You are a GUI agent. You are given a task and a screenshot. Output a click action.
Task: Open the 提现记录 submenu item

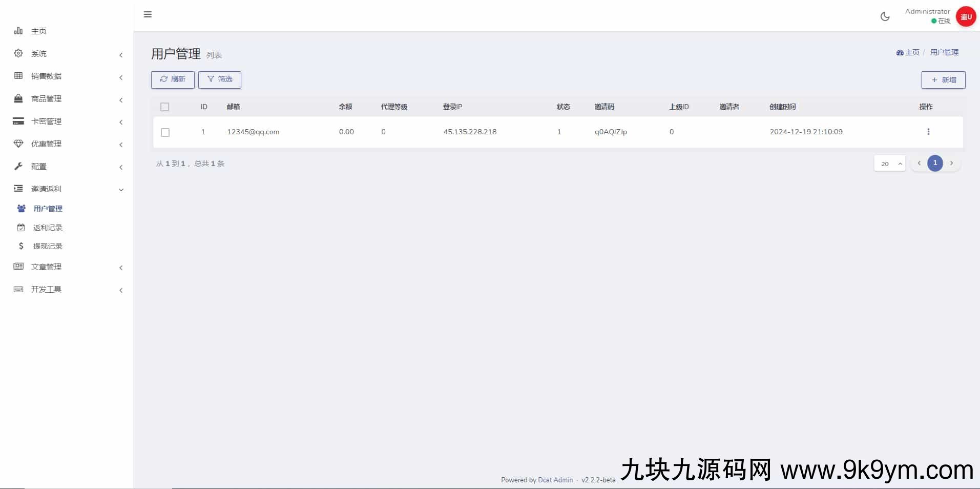48,246
